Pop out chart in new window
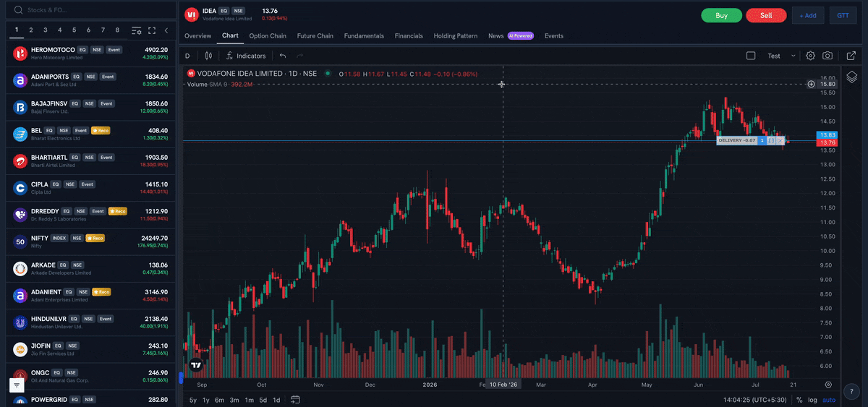Image resolution: width=868 pixels, height=407 pixels. pyautogui.click(x=851, y=56)
